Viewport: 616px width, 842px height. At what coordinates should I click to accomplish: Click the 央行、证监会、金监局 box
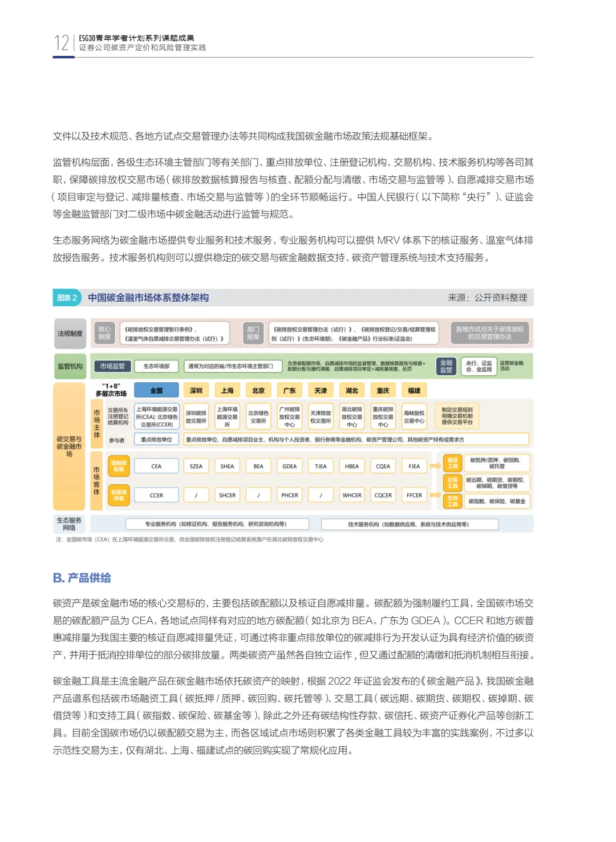(478, 366)
